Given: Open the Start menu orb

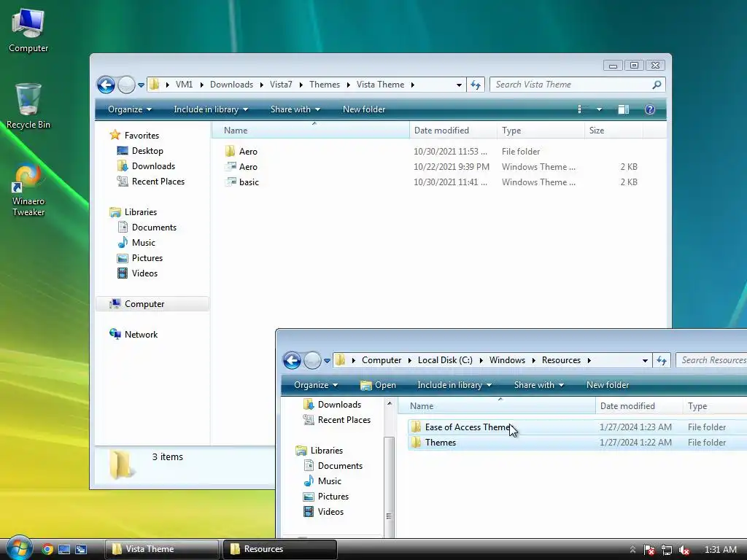Looking at the screenshot, I should pyautogui.click(x=19, y=548).
